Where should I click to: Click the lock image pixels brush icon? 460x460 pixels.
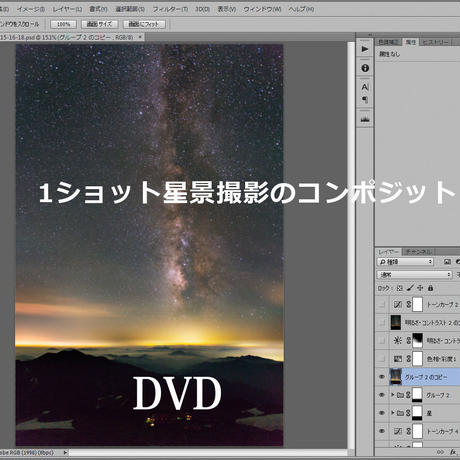coord(410,288)
